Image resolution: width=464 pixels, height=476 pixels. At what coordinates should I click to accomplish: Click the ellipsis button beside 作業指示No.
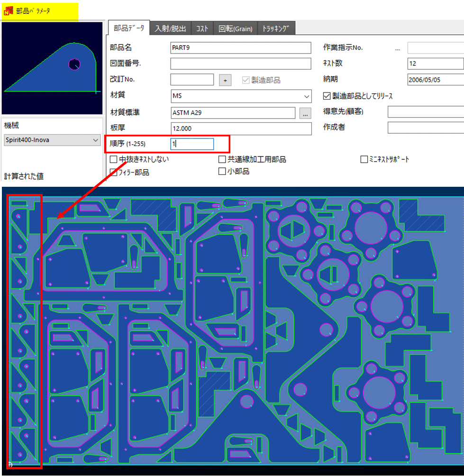coord(398,48)
